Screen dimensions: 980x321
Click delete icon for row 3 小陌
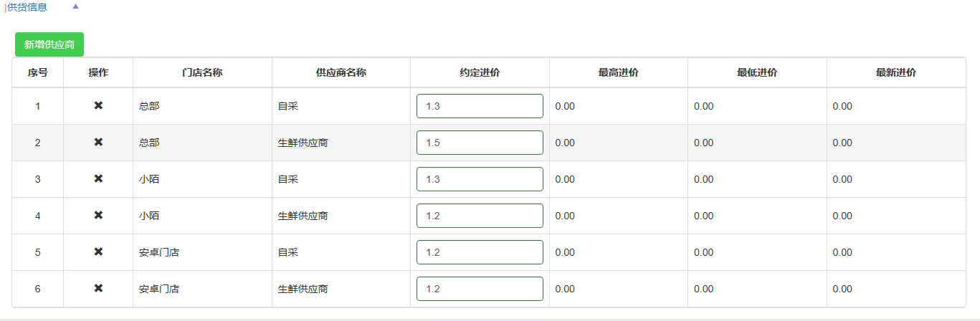[x=98, y=179]
